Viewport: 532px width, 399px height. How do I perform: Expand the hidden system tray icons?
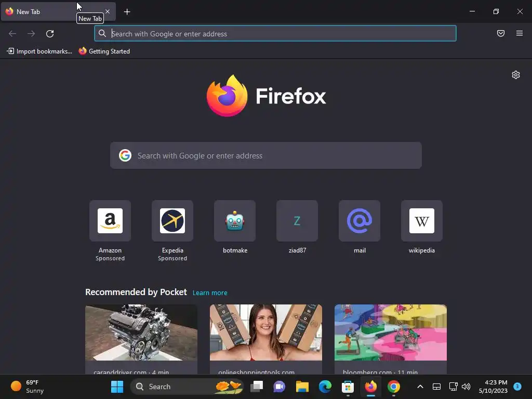tap(420, 387)
